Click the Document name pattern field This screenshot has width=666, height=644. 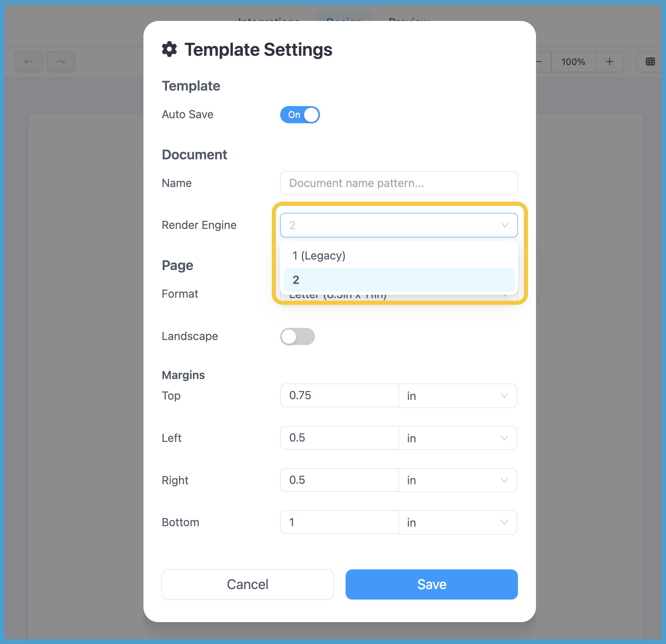click(x=398, y=183)
